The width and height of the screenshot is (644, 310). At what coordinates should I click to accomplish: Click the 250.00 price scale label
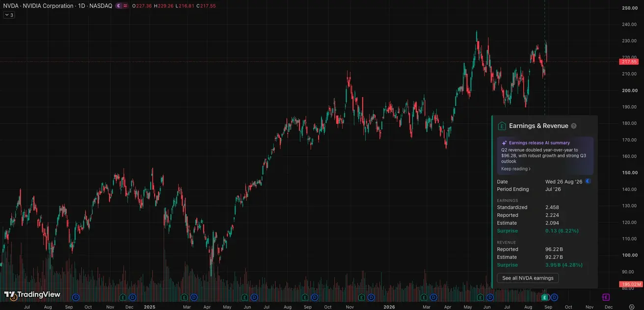point(630,8)
